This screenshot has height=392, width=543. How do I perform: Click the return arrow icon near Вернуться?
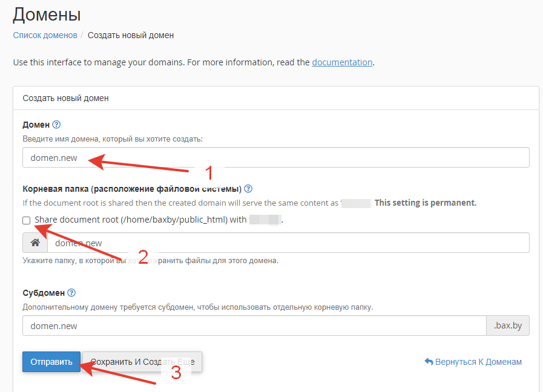pos(429,362)
